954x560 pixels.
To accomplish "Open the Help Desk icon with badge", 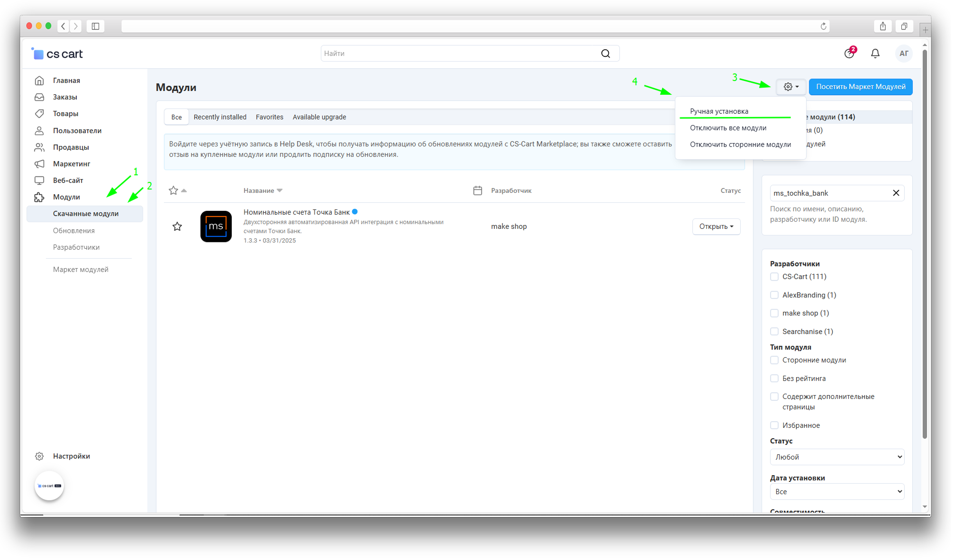I will pos(849,54).
